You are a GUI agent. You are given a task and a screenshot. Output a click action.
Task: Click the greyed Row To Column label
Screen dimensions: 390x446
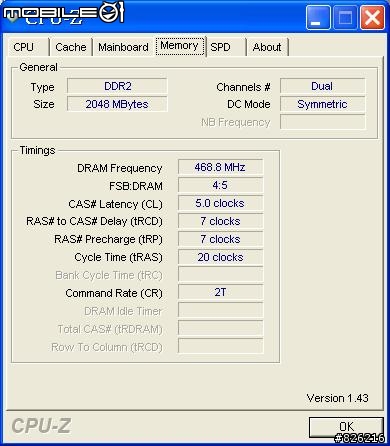tap(107, 347)
